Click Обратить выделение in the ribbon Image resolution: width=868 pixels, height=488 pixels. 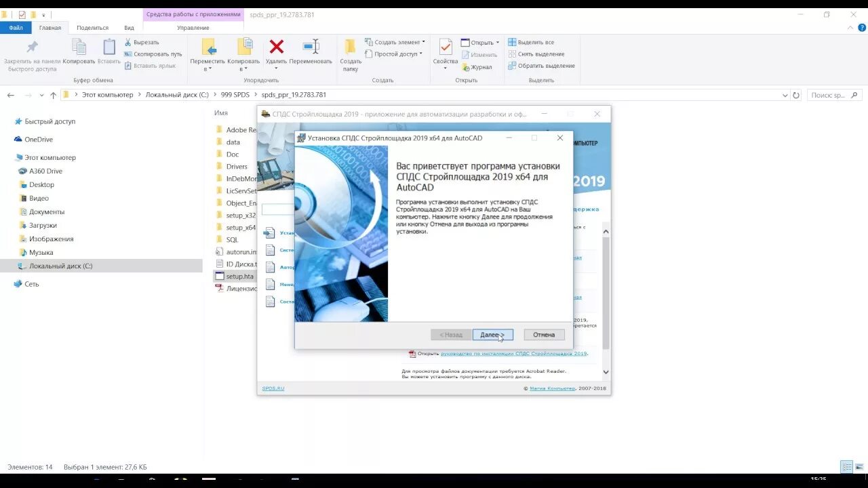541,66
